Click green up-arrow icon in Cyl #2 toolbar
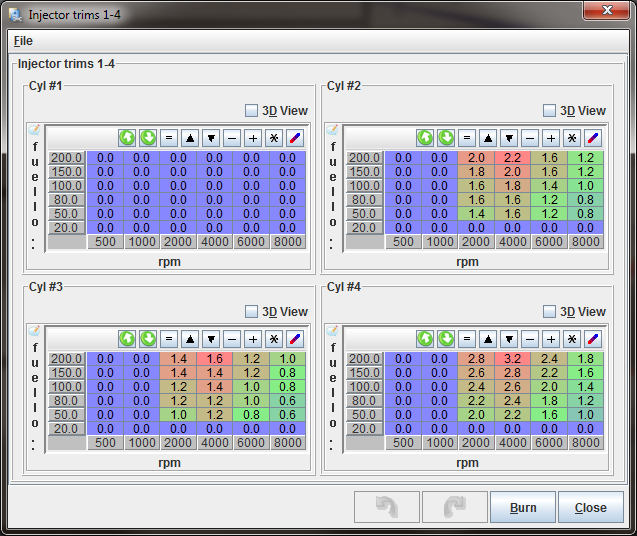 click(425, 138)
